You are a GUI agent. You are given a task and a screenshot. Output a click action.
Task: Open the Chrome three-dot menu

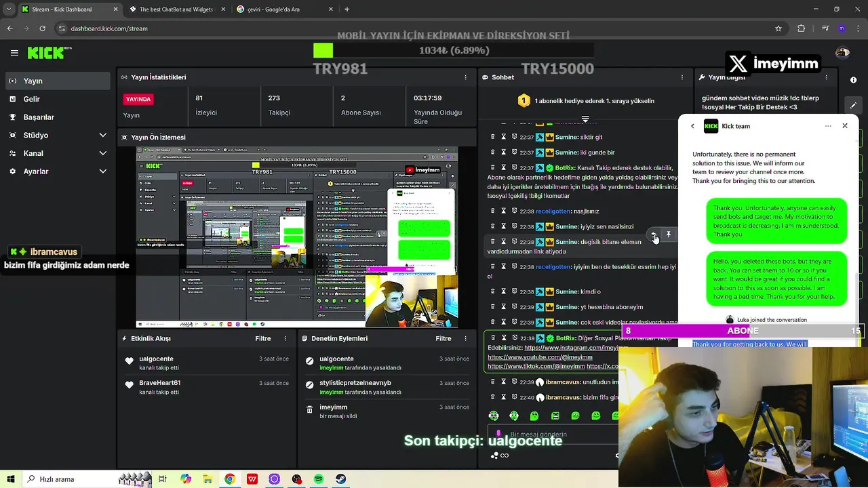[857, 28]
